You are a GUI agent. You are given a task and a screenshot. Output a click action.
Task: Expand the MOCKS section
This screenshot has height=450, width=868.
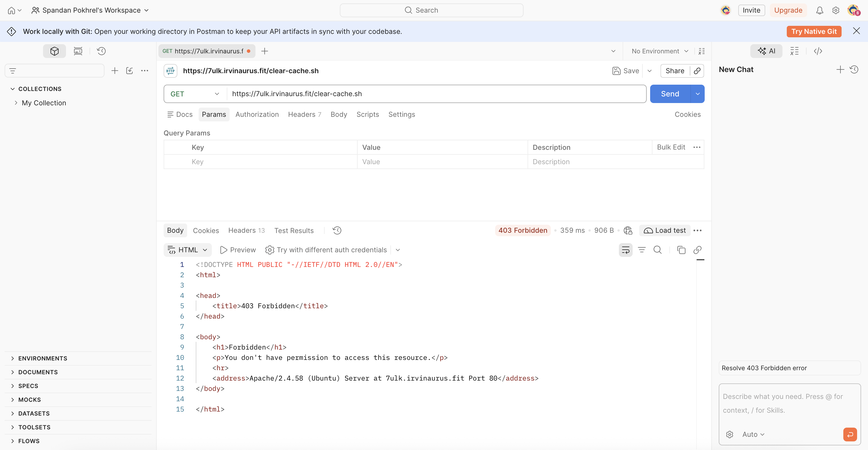click(x=12, y=400)
